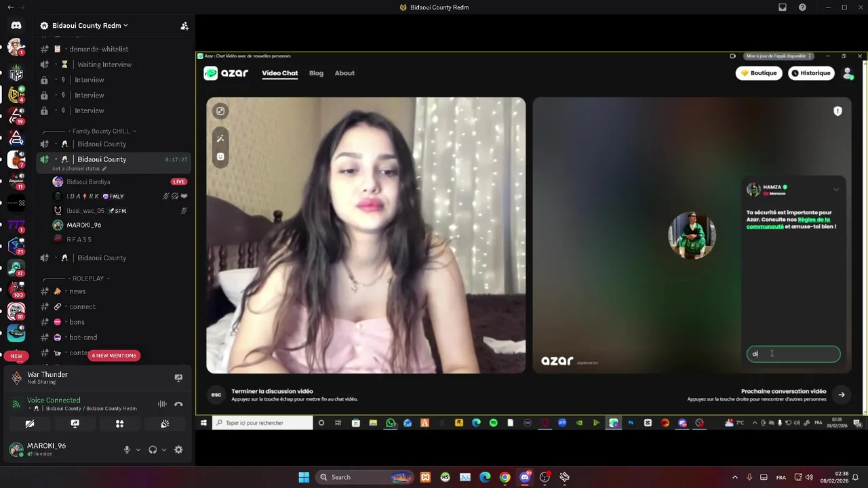Click the red NEW badge in server list
This screenshot has width=868, height=488.
(16, 356)
